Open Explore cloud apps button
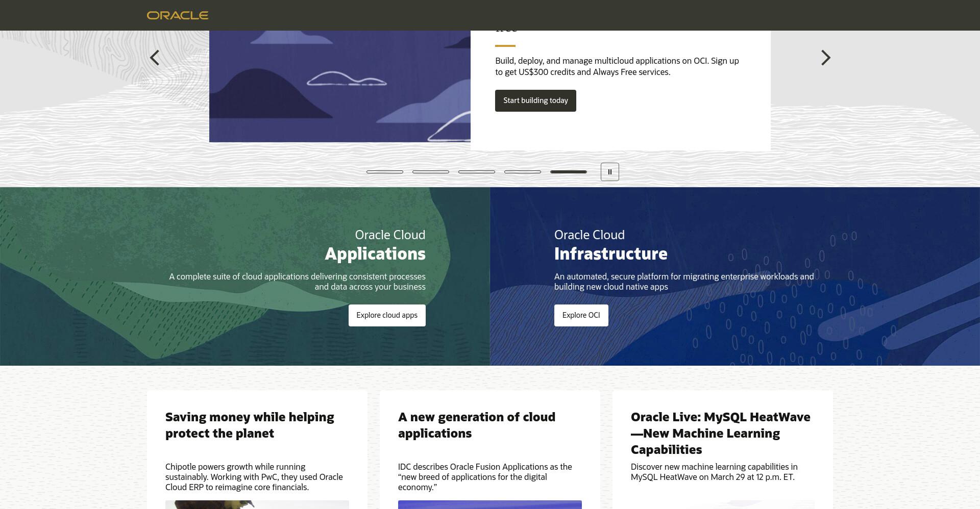The height and width of the screenshot is (509, 980). tap(387, 315)
